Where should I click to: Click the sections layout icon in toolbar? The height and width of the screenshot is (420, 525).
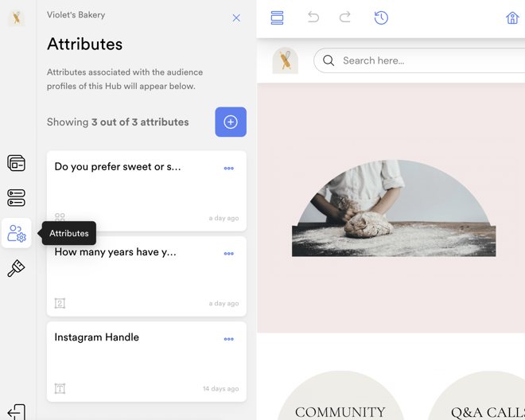[278, 17]
